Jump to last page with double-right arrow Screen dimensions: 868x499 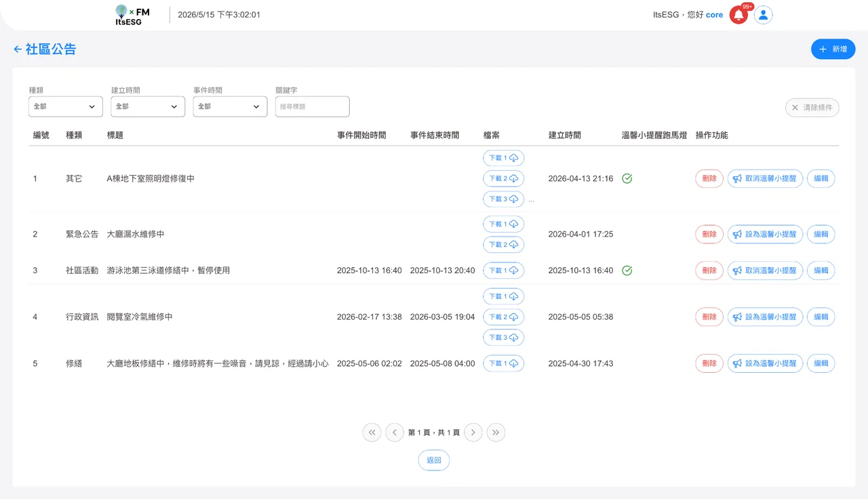pos(496,433)
